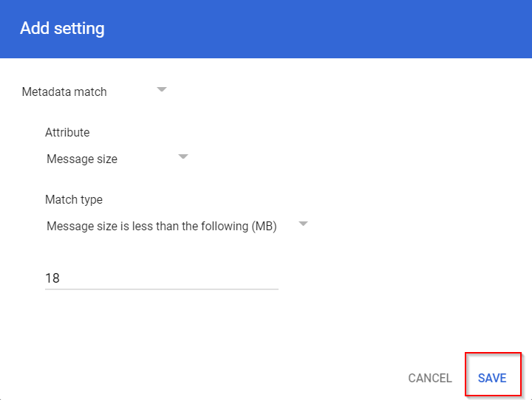Click the 'Match type' label
The width and height of the screenshot is (532, 400).
click(74, 200)
